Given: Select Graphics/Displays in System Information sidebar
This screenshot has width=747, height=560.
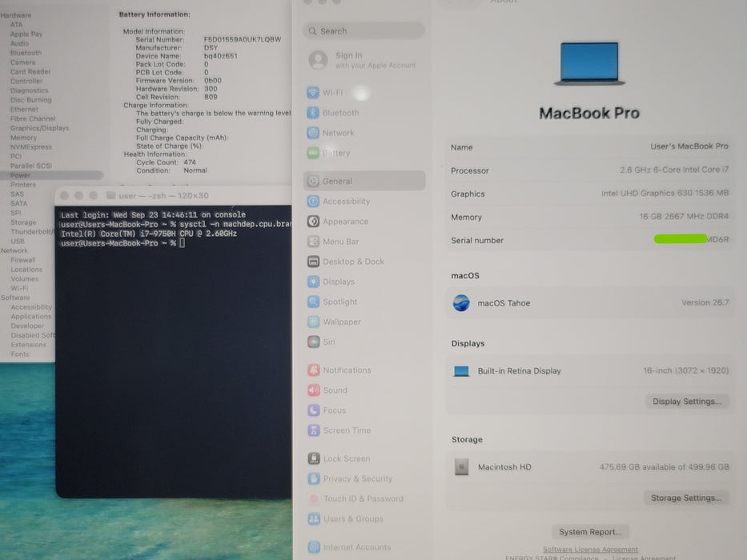Looking at the screenshot, I should [x=39, y=128].
